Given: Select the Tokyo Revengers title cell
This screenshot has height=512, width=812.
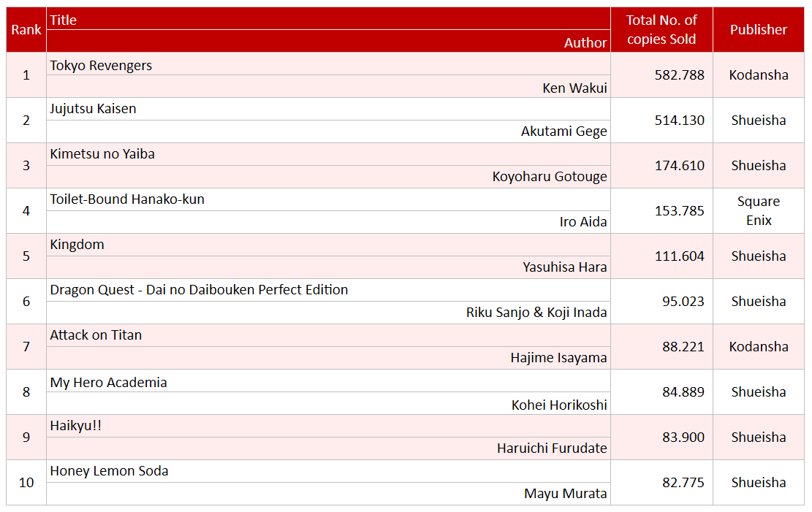Looking at the screenshot, I should (328, 64).
